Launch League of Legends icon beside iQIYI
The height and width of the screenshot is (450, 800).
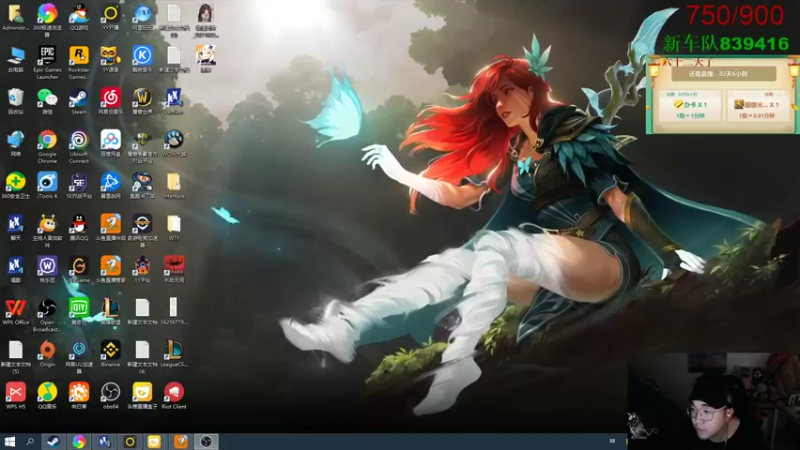pyautogui.click(x=110, y=308)
